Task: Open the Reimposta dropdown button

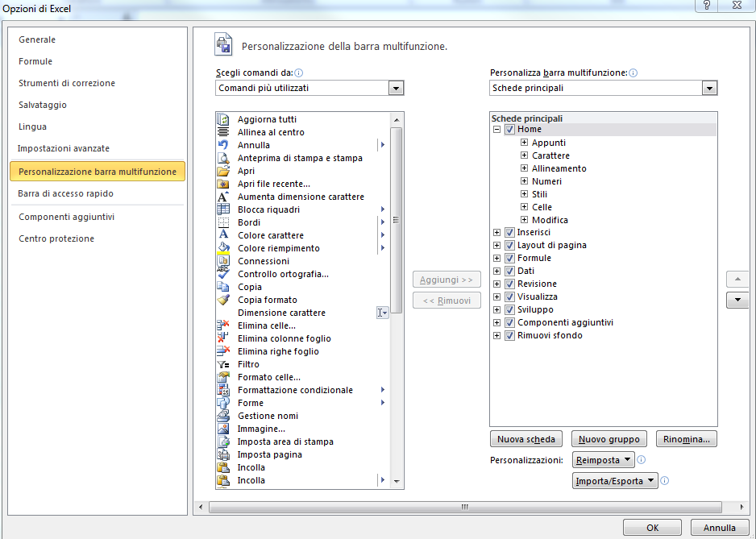Action: [x=603, y=460]
